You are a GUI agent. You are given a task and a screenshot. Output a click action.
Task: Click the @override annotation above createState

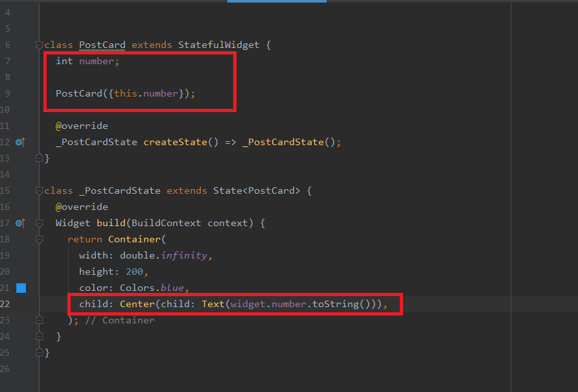[82, 126]
